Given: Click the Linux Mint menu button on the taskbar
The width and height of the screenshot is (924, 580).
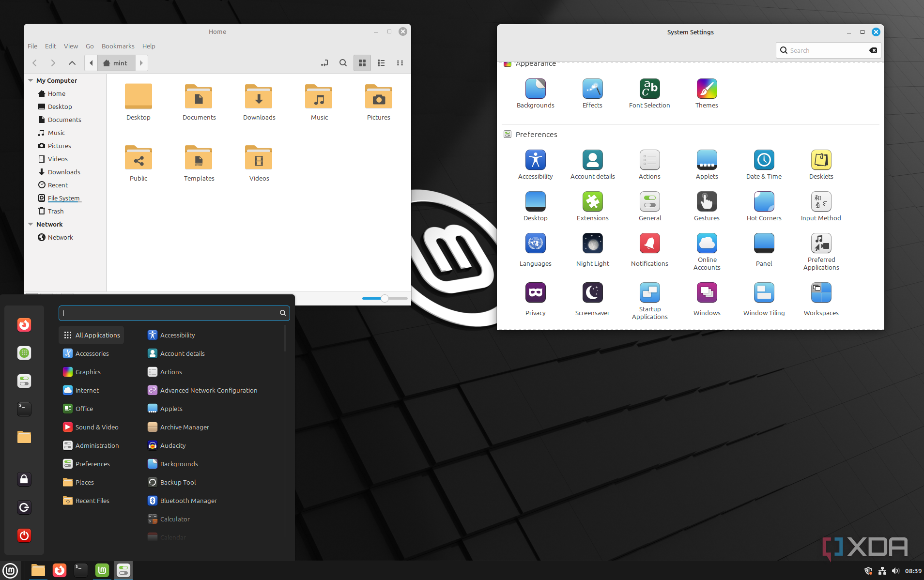Looking at the screenshot, I should tap(10, 570).
